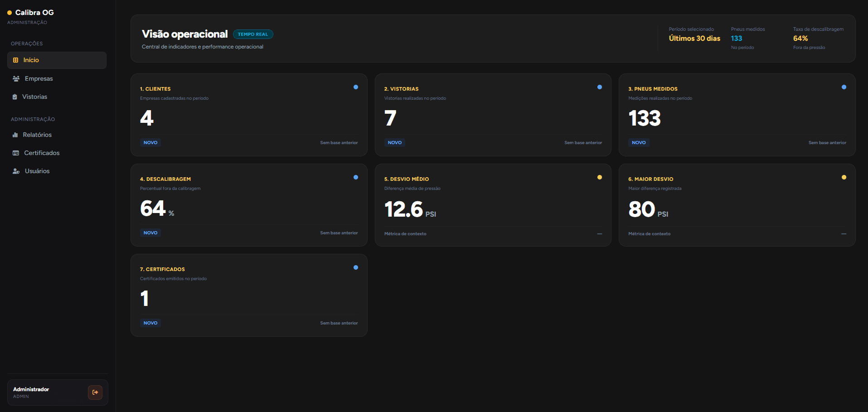The height and width of the screenshot is (412, 868).
Task: Click the Empresas people icon
Action: point(16,79)
